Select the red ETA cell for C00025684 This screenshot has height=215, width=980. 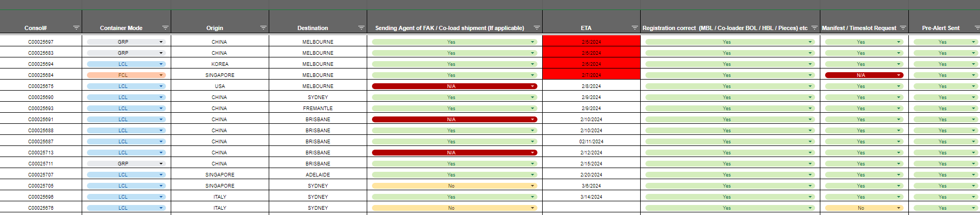tap(591, 75)
